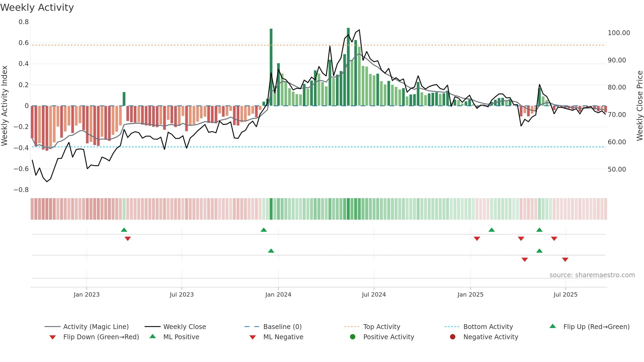Click the 100.00 price axis label
Viewport: 644px width, 362px height.
(619, 33)
